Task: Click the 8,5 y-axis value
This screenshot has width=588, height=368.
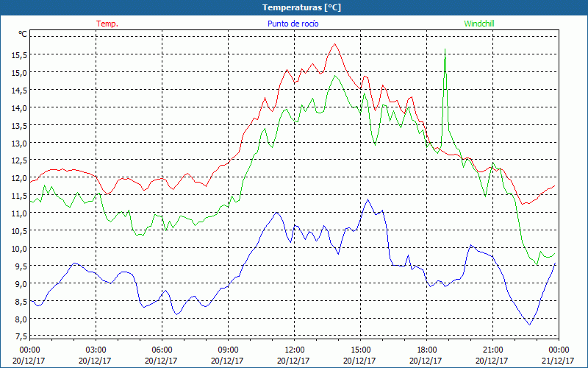Action: (21, 302)
